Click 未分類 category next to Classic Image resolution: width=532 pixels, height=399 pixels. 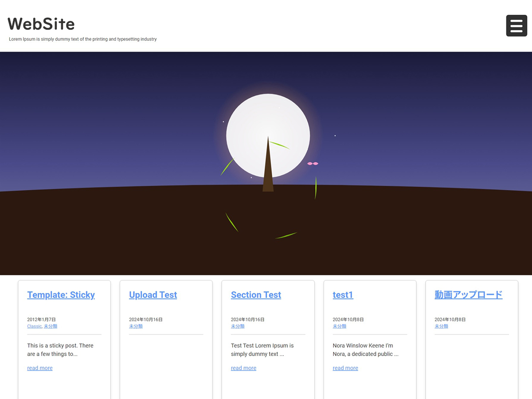tap(51, 326)
